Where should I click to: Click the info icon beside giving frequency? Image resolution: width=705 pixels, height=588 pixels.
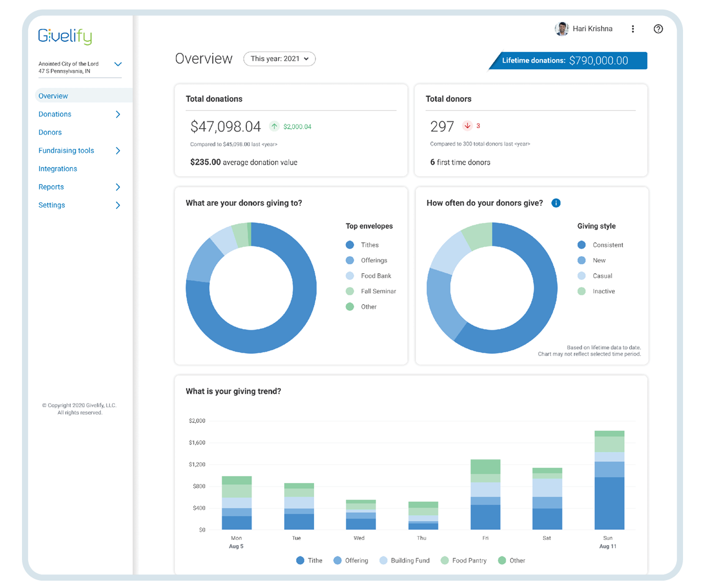556,203
